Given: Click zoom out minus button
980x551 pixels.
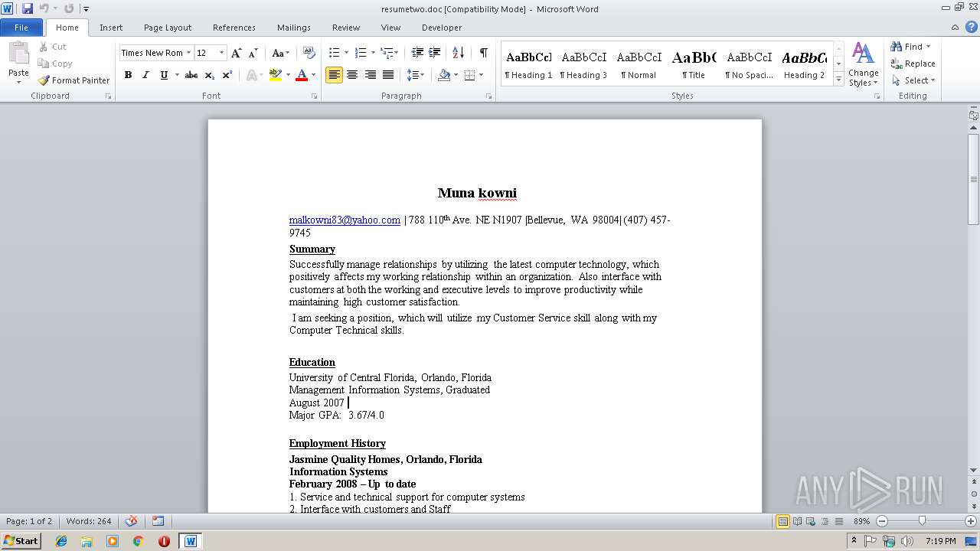Looking at the screenshot, I should click(881, 521).
